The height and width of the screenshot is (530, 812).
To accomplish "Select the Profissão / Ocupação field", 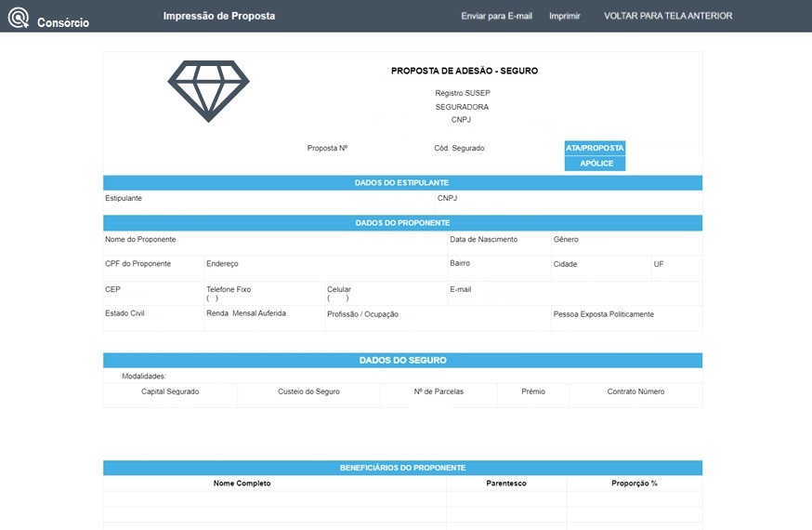I will [x=437, y=318].
